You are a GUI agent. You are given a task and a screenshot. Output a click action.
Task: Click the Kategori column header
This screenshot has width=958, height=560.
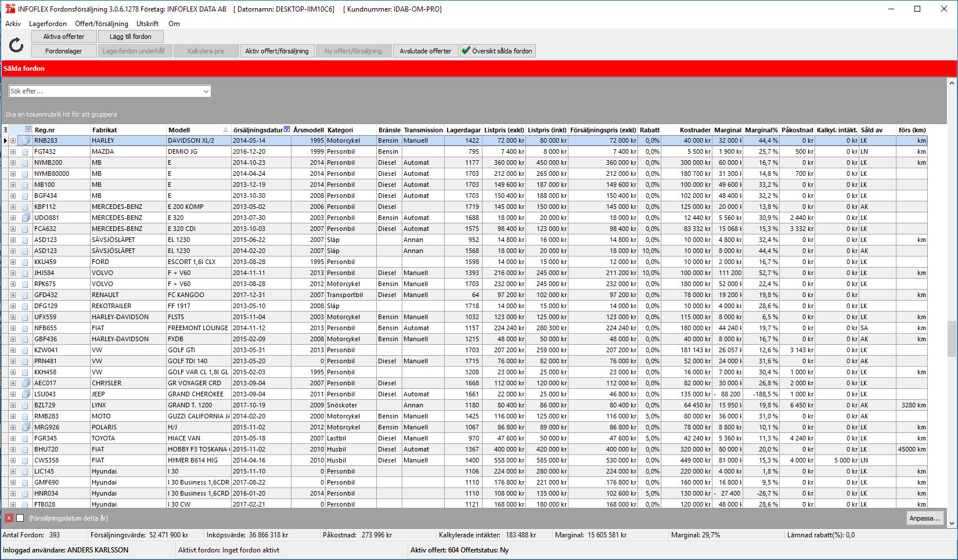[351, 130]
